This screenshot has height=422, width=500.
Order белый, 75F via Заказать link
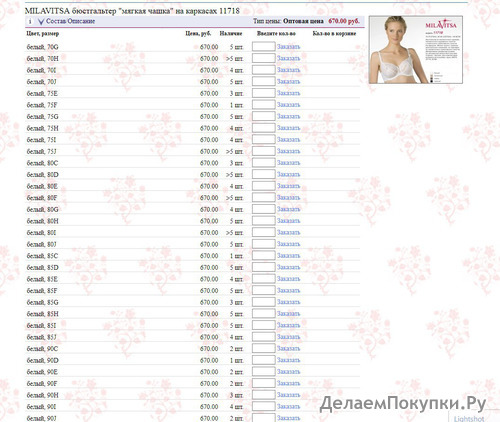click(x=289, y=104)
